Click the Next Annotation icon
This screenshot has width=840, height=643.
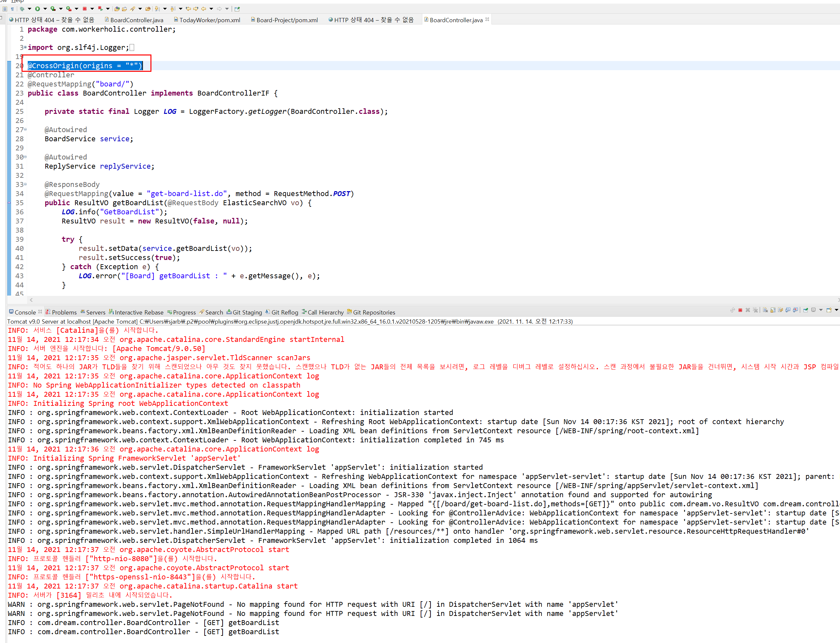click(157, 9)
